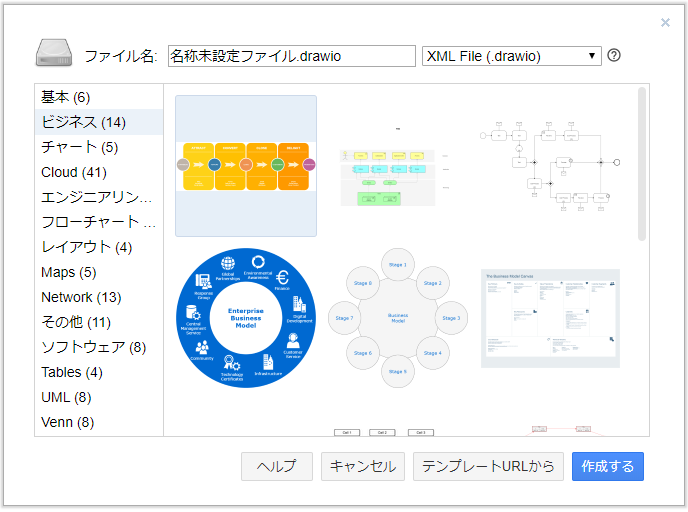Select the Maps (5) category
This screenshot has width=688, height=512.
coord(99,272)
